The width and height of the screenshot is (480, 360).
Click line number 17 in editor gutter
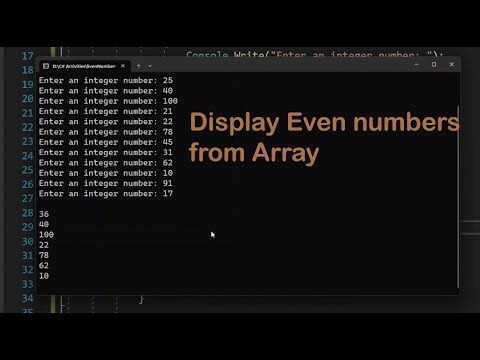28,56
